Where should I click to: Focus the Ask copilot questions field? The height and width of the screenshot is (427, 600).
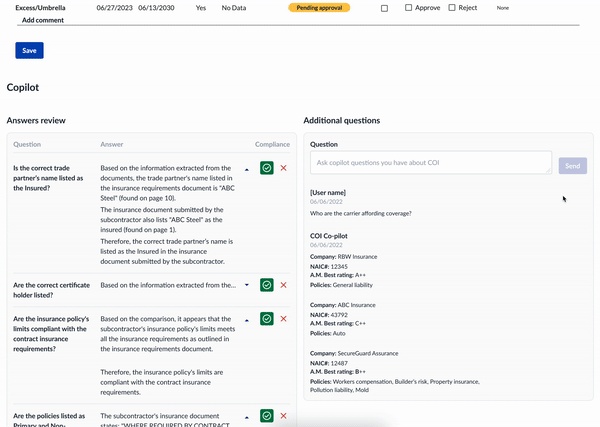(431, 163)
